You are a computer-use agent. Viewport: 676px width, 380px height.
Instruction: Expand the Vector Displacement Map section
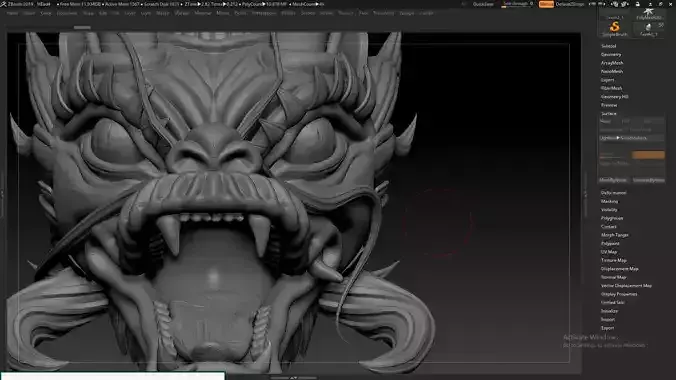(626, 286)
